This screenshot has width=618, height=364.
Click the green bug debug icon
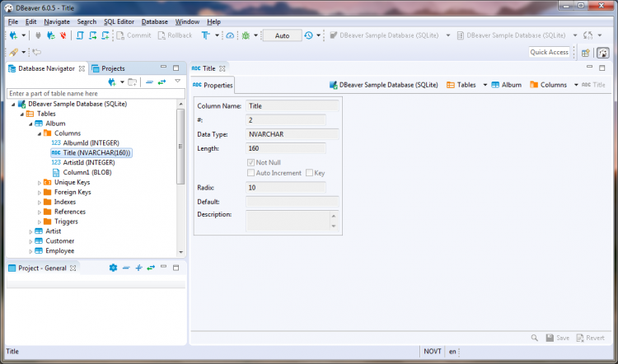click(x=246, y=35)
